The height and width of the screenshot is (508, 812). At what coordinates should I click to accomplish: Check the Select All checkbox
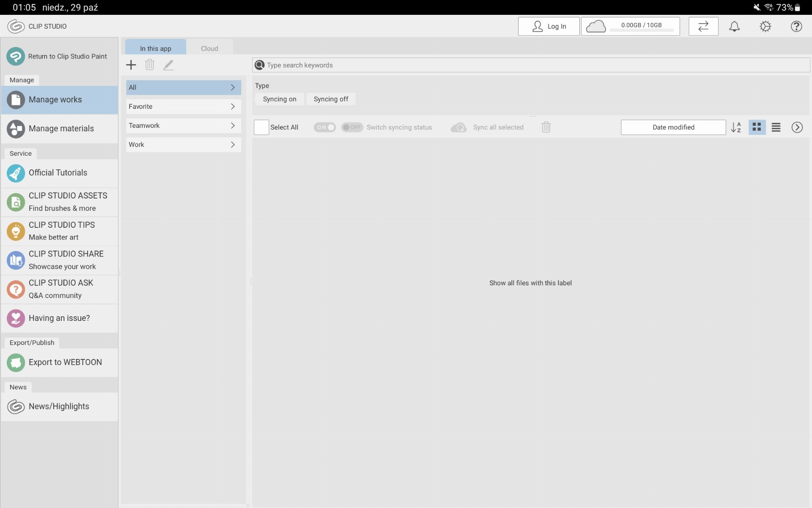click(261, 127)
